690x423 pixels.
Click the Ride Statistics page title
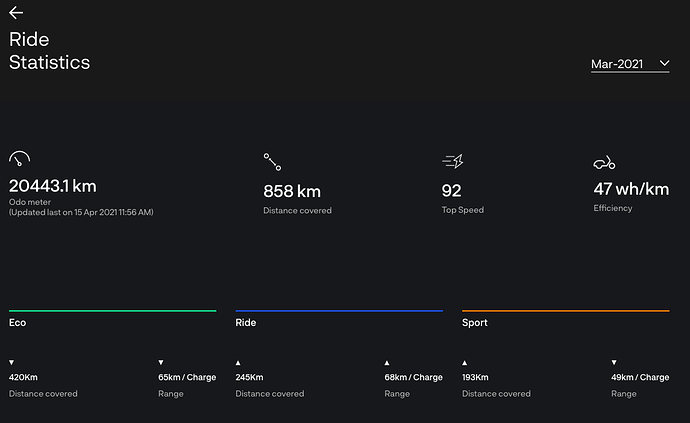coord(49,51)
